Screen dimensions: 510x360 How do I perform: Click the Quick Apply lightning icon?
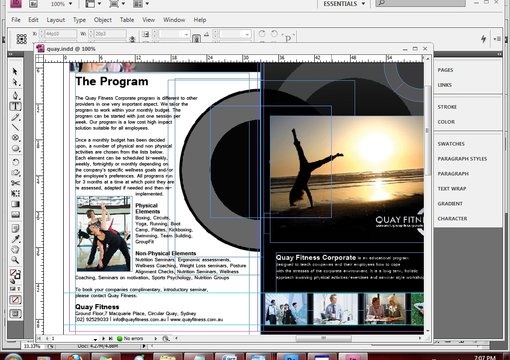pos(484,39)
